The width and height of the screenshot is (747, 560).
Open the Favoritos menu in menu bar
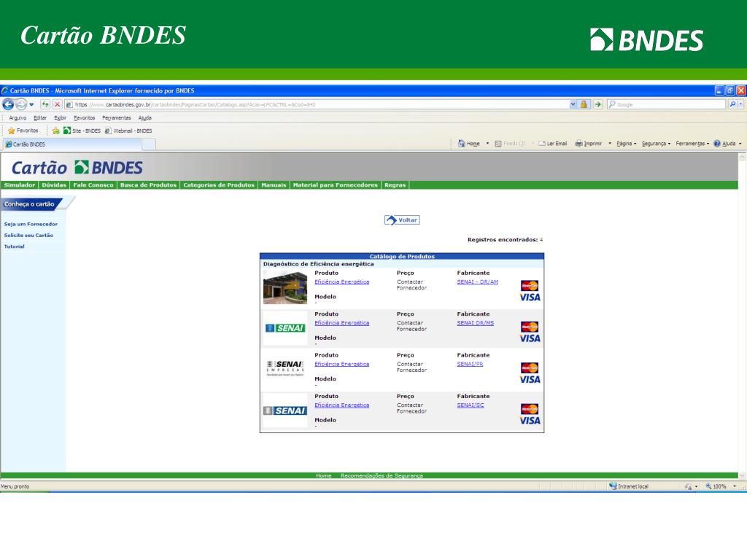tap(85, 117)
